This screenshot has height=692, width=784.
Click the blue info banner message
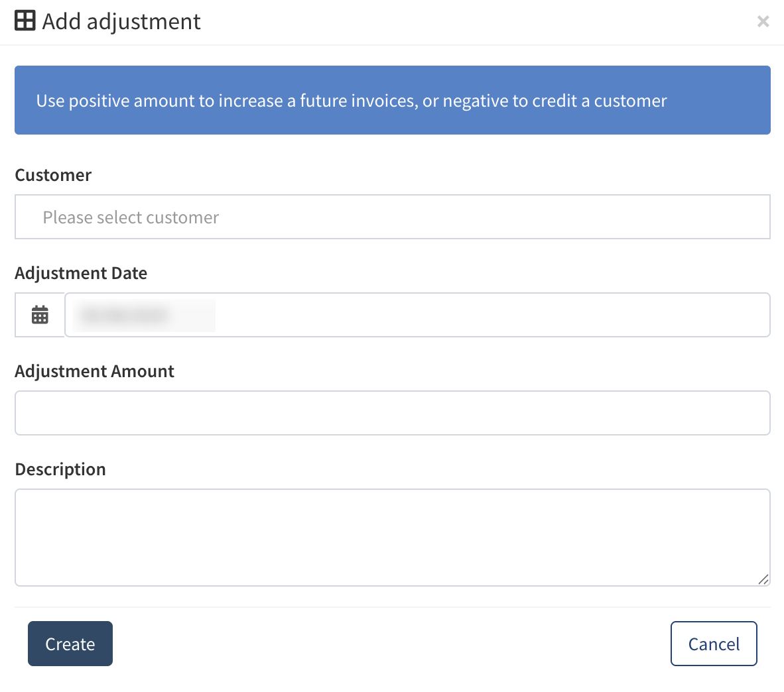(352, 101)
